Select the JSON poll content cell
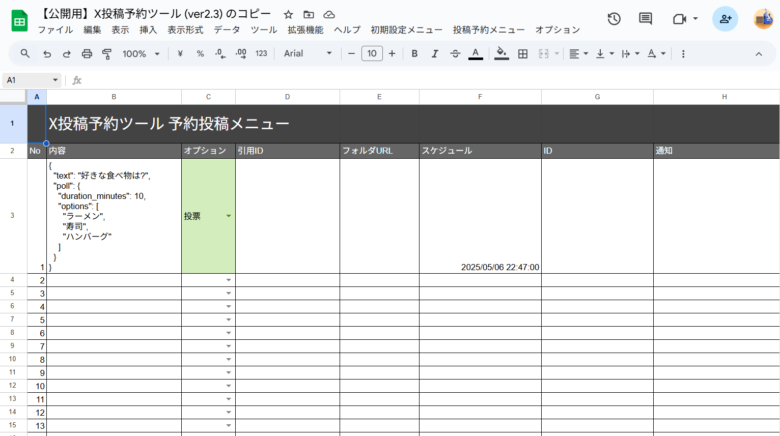Screen dimensions: 780x436 tap(114, 216)
